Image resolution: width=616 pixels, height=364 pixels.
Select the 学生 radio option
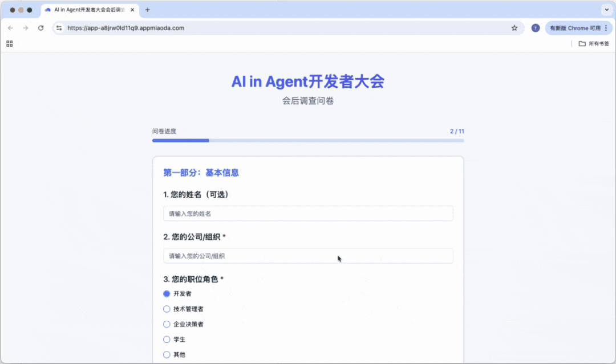[167, 340]
